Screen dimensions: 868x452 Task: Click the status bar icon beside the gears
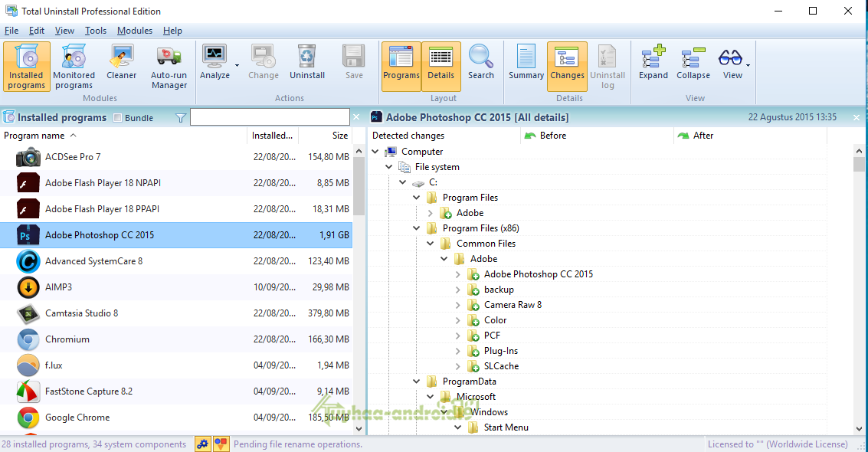pyautogui.click(x=221, y=444)
